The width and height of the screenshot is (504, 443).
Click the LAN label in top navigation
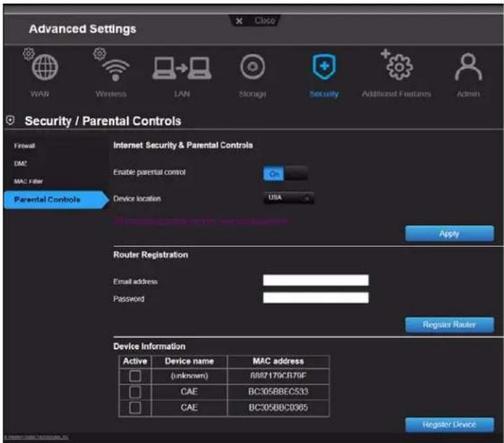tap(182, 94)
